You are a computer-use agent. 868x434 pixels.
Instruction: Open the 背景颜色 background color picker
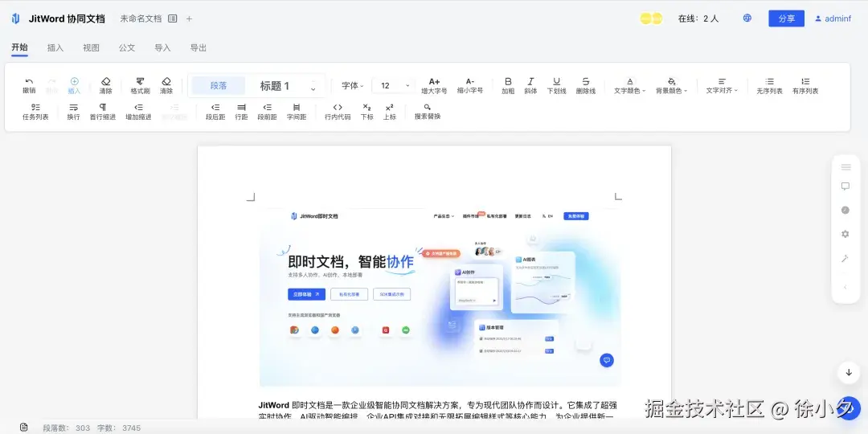click(x=671, y=85)
